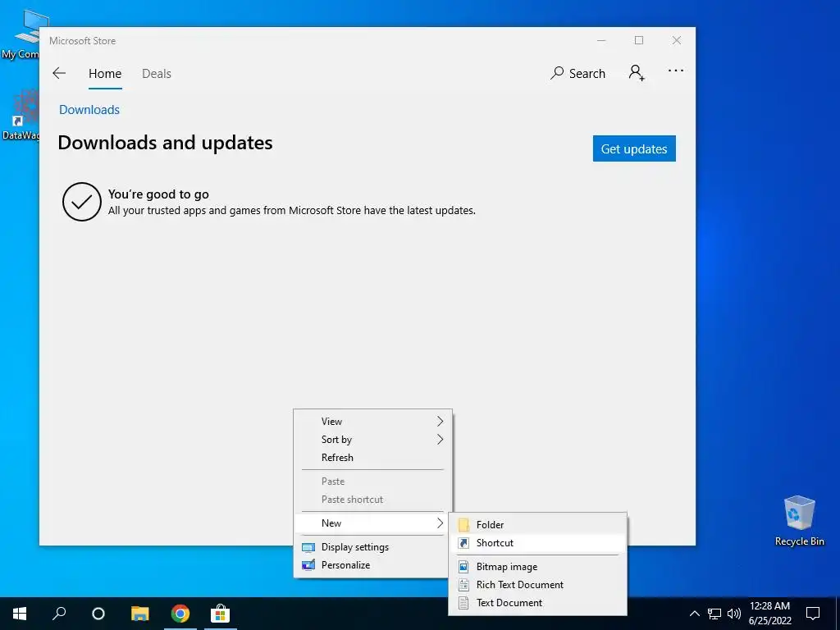The image size is (840, 630).
Task: Open the Downloads breadcrumb link
Action: [x=89, y=110]
